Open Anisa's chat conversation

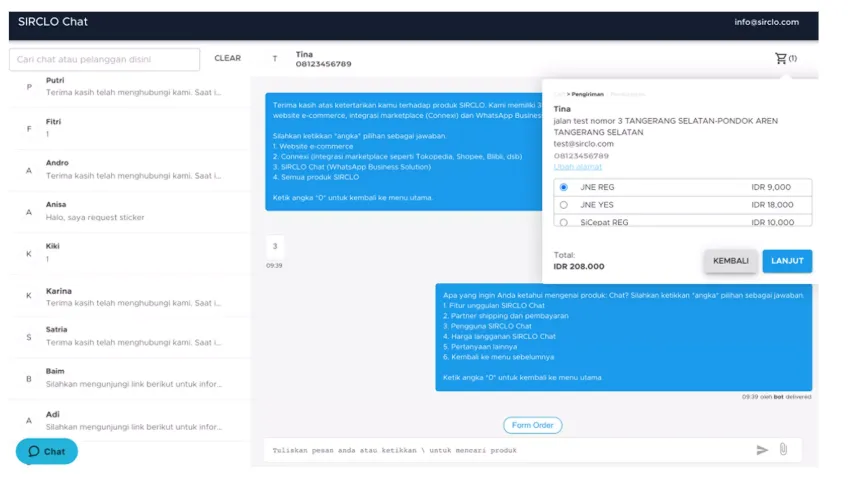pyautogui.click(x=129, y=211)
